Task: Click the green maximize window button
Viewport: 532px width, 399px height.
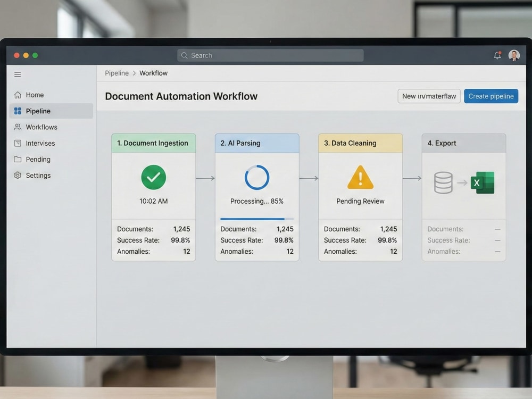Action: (x=35, y=55)
